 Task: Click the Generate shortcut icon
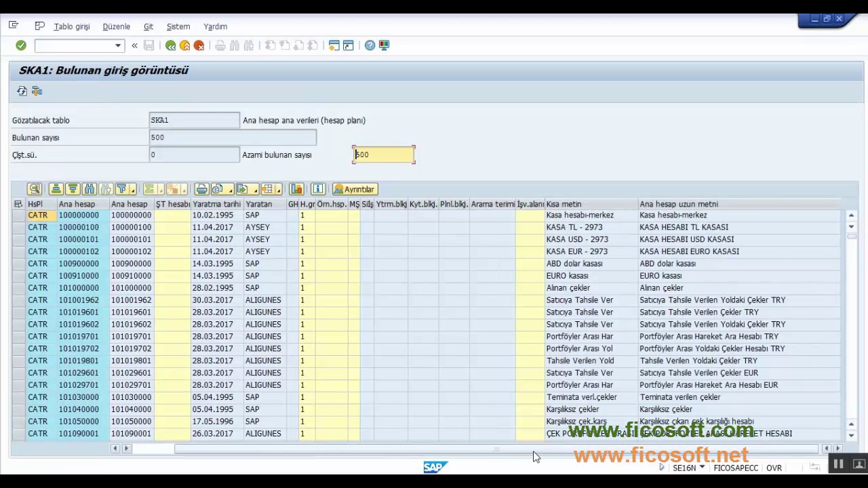(348, 45)
